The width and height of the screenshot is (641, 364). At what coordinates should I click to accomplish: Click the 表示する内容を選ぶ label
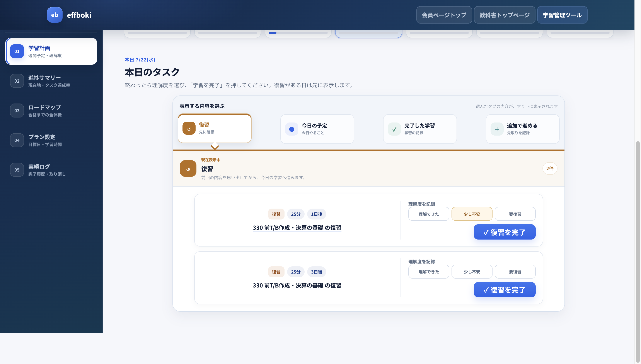point(202,106)
